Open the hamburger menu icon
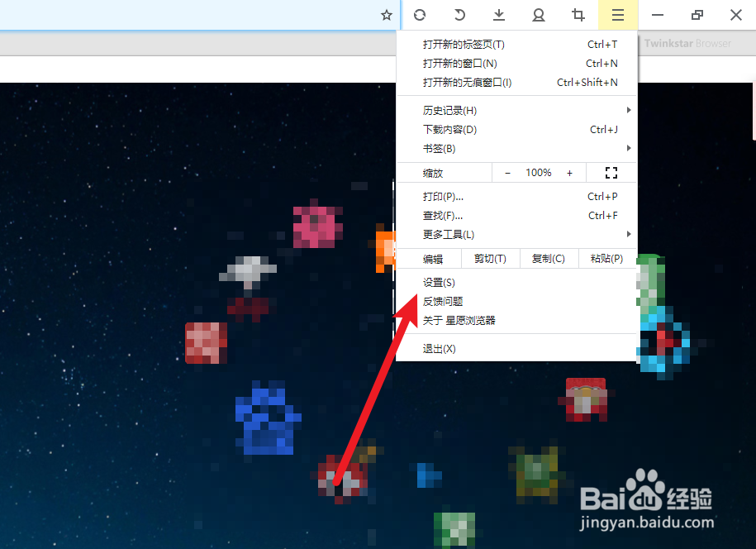This screenshot has height=549, width=756. click(x=618, y=15)
